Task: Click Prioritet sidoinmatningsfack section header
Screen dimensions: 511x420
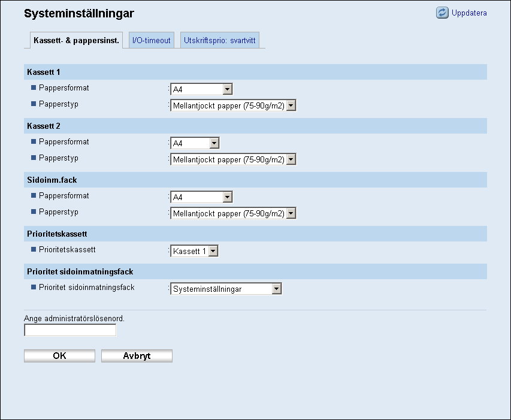Action: coord(255,271)
